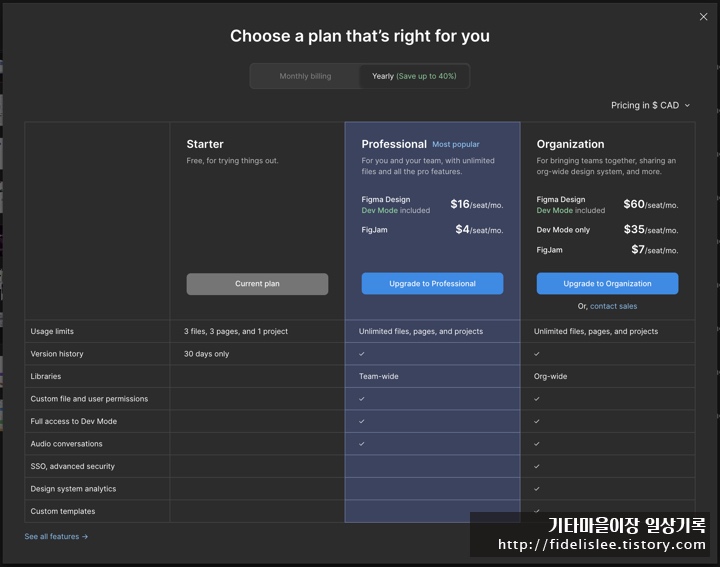This screenshot has height=567, width=720.
Task: Click the $60/seat/mo. Organization price
Action: pos(651,204)
